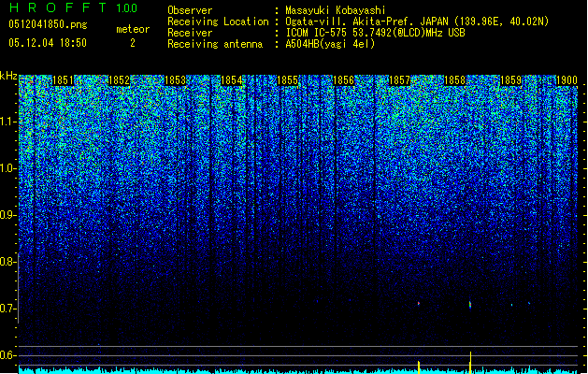The height and width of the screenshot is (374, 588).
Task: Click the Receiving antenna label
Action: tap(215, 44)
